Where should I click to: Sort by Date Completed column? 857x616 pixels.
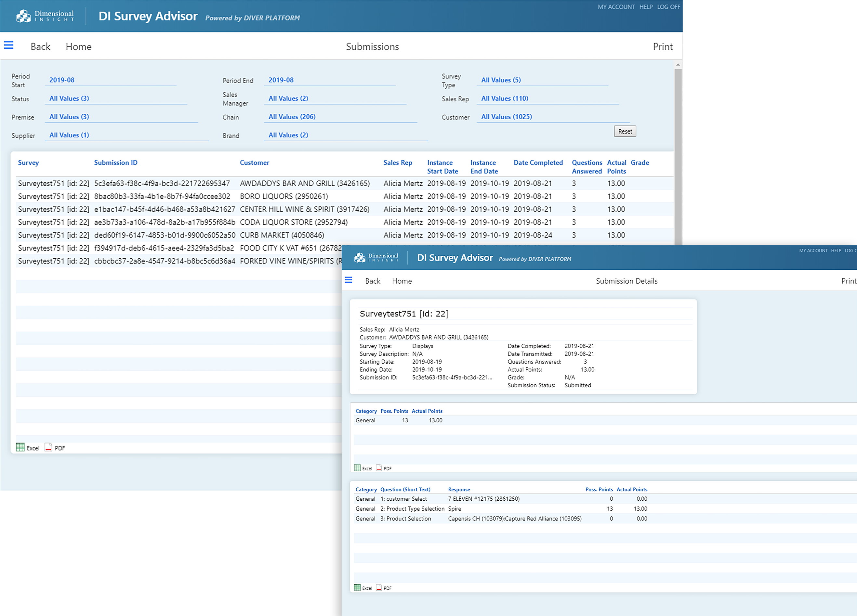tap(538, 162)
